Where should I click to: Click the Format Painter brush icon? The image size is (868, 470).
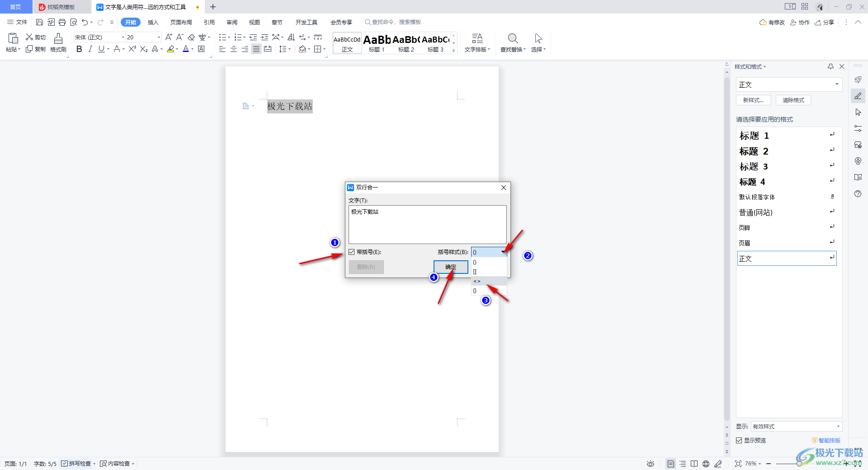[58, 39]
